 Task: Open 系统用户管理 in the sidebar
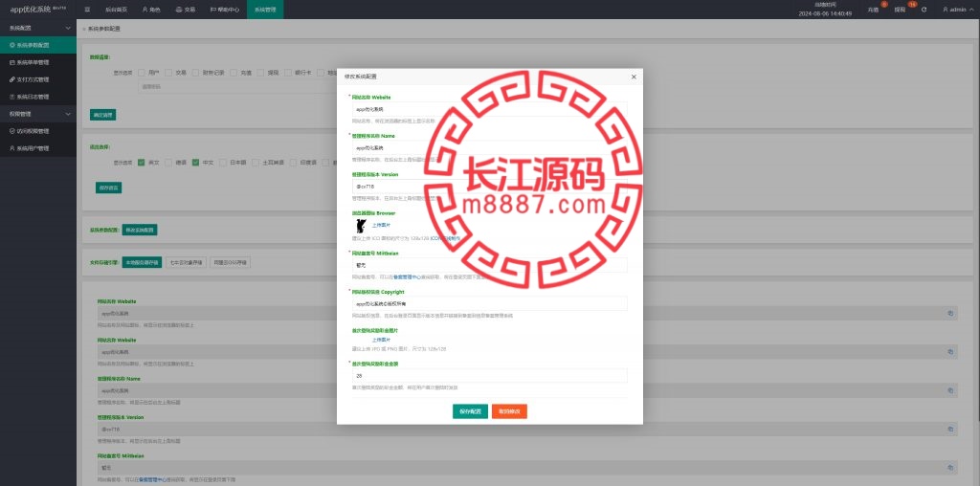[x=38, y=148]
